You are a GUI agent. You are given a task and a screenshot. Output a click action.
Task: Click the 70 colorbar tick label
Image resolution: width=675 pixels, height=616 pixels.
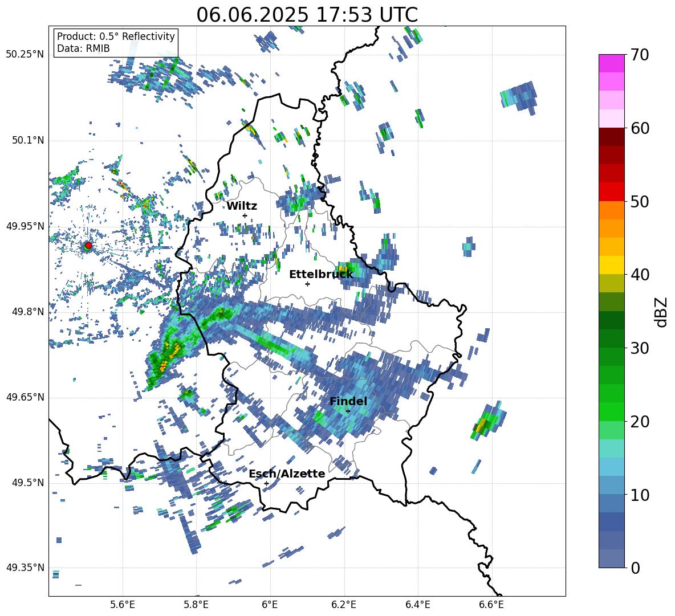coord(640,55)
